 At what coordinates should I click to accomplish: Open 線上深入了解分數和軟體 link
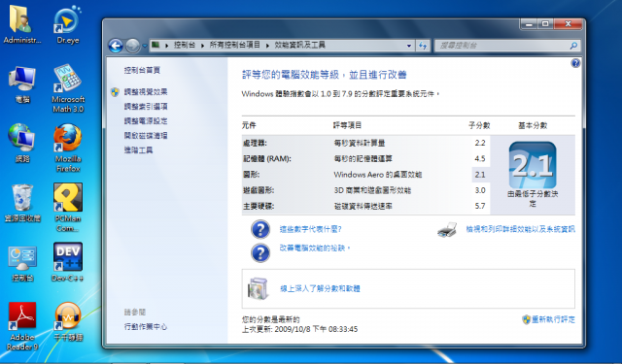pos(320,288)
